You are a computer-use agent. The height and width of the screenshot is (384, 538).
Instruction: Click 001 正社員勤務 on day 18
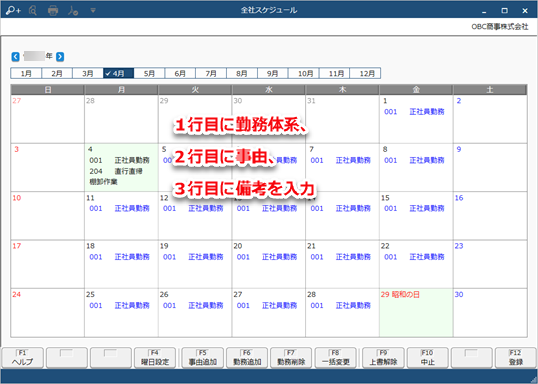[119, 257]
